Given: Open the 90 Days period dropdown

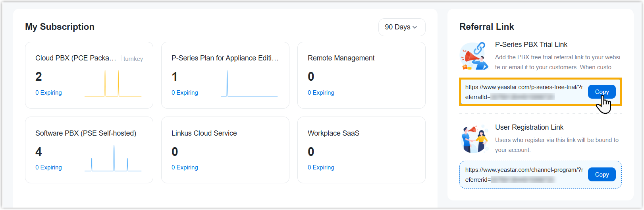Looking at the screenshot, I should (401, 27).
